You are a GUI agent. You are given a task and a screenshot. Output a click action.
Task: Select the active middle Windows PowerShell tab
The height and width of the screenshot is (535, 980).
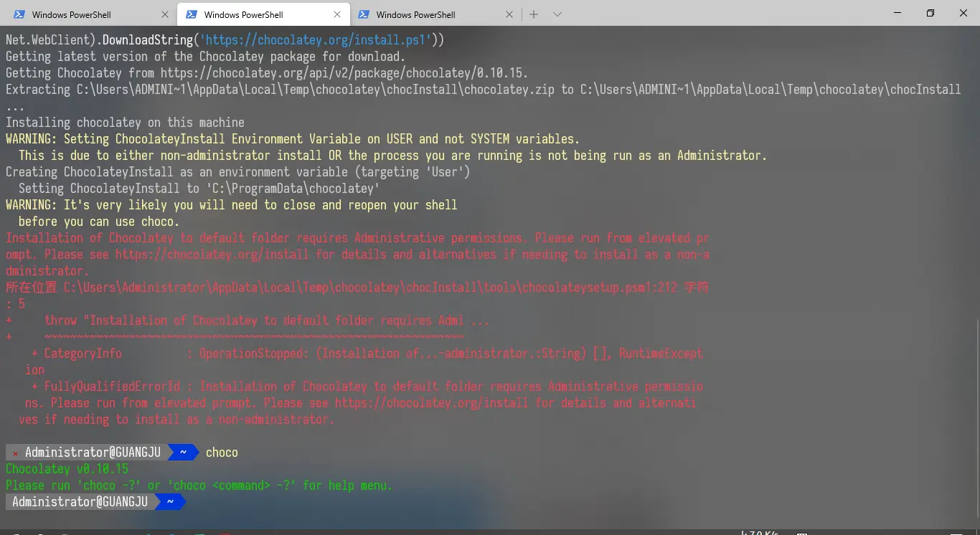click(x=263, y=14)
